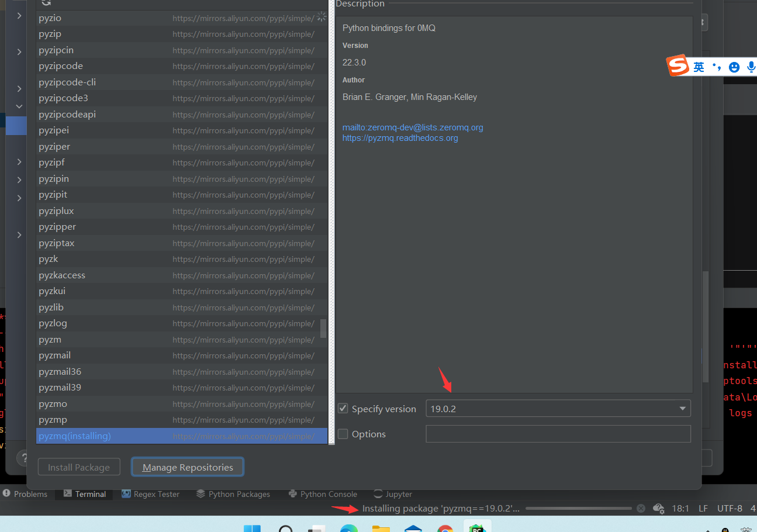Click the LF line separator status entry
757x532 pixels.
(703, 509)
